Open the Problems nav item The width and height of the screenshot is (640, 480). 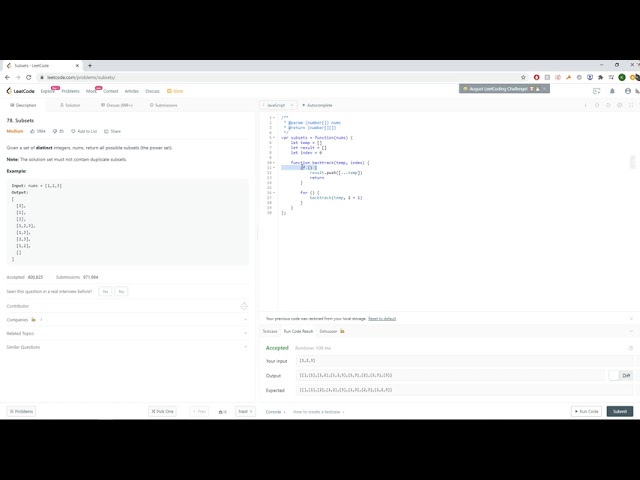coord(71,91)
